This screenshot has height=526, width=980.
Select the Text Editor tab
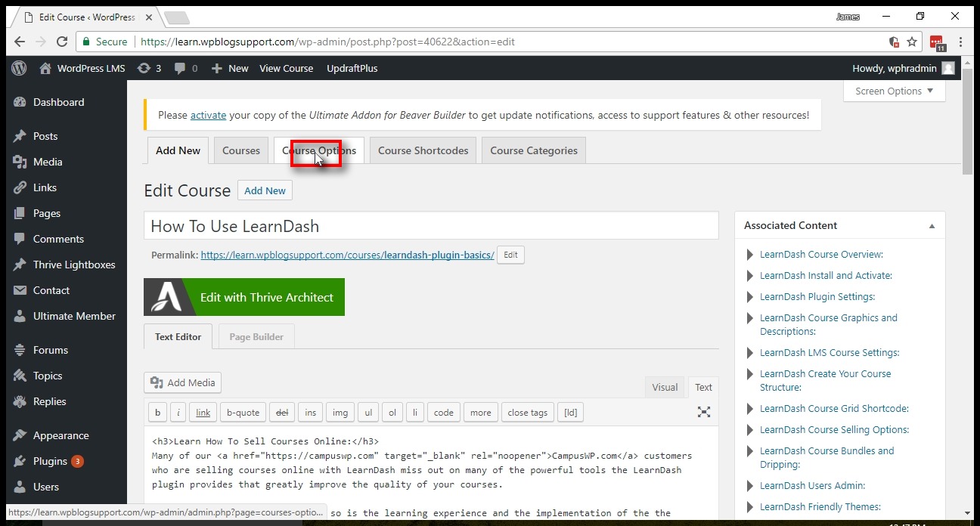(x=178, y=337)
